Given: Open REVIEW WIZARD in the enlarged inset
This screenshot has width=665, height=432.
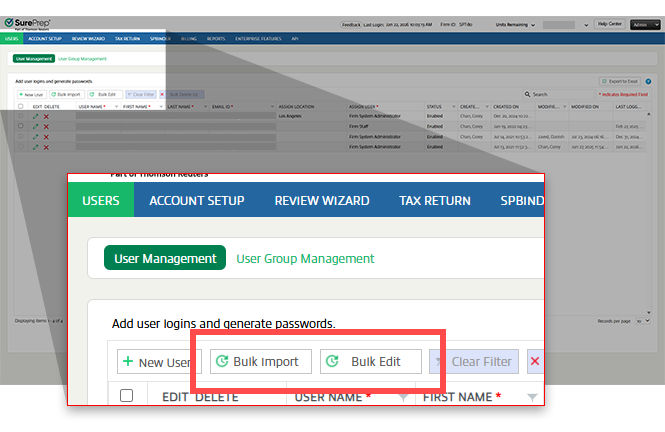Looking at the screenshot, I should click(322, 200).
